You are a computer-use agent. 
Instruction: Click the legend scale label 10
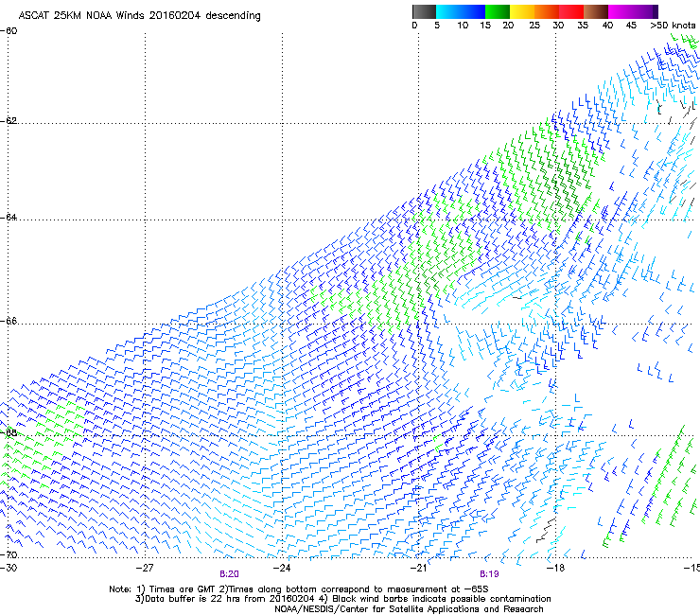[463, 26]
